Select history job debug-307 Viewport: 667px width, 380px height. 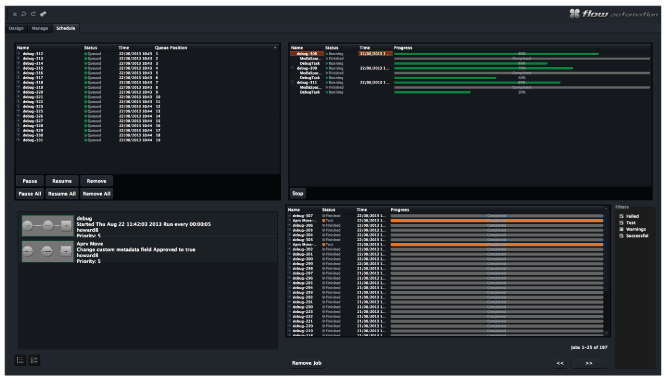coord(302,216)
